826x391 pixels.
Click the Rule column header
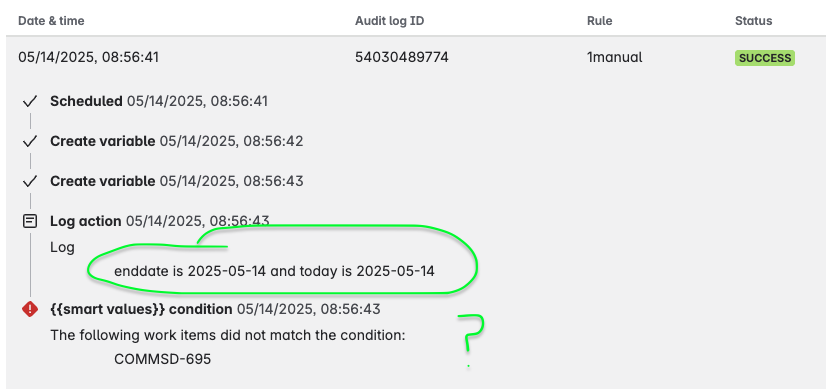[599, 21]
